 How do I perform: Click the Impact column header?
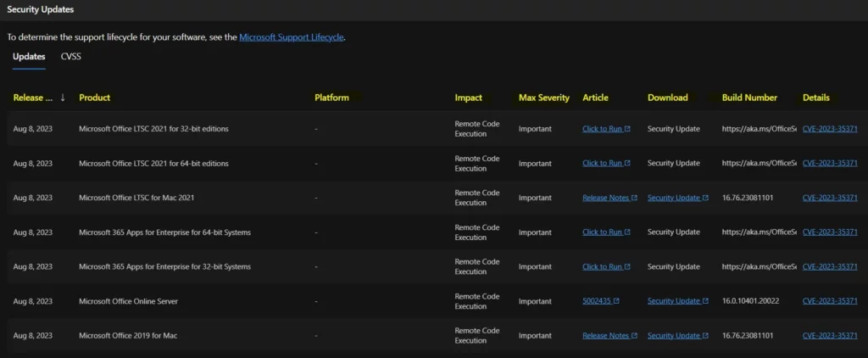tap(468, 98)
